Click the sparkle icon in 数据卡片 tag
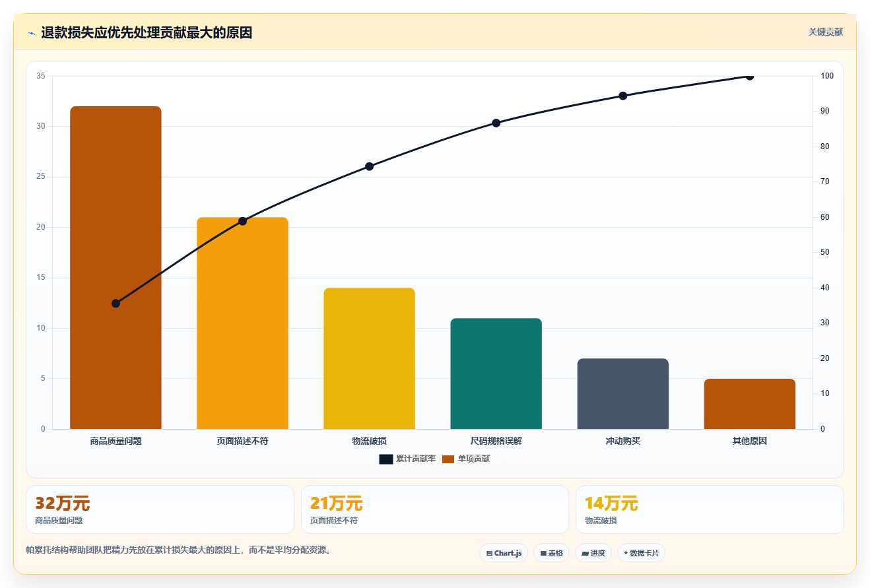Image resolution: width=870 pixels, height=588 pixels. [626, 553]
